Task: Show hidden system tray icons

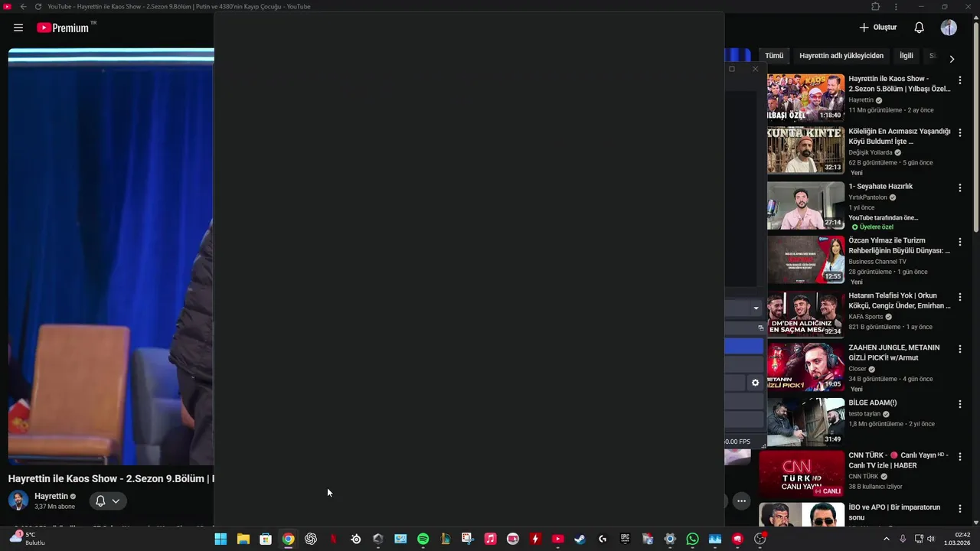Action: click(887, 539)
